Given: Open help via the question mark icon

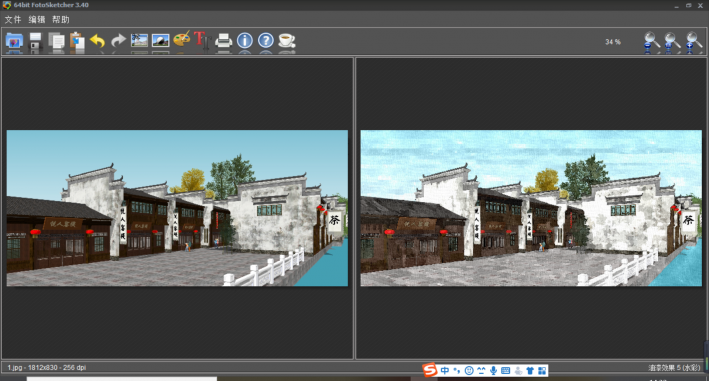Looking at the screenshot, I should tap(266, 41).
